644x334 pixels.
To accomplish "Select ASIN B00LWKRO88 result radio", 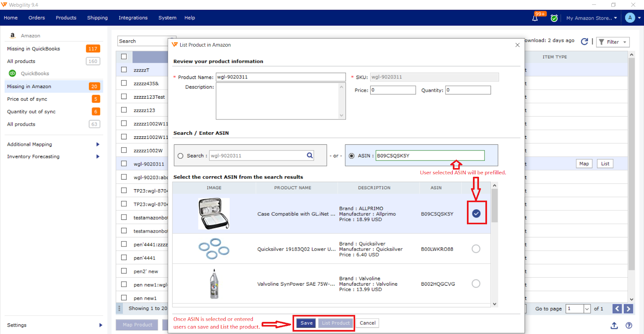I will pos(476,249).
